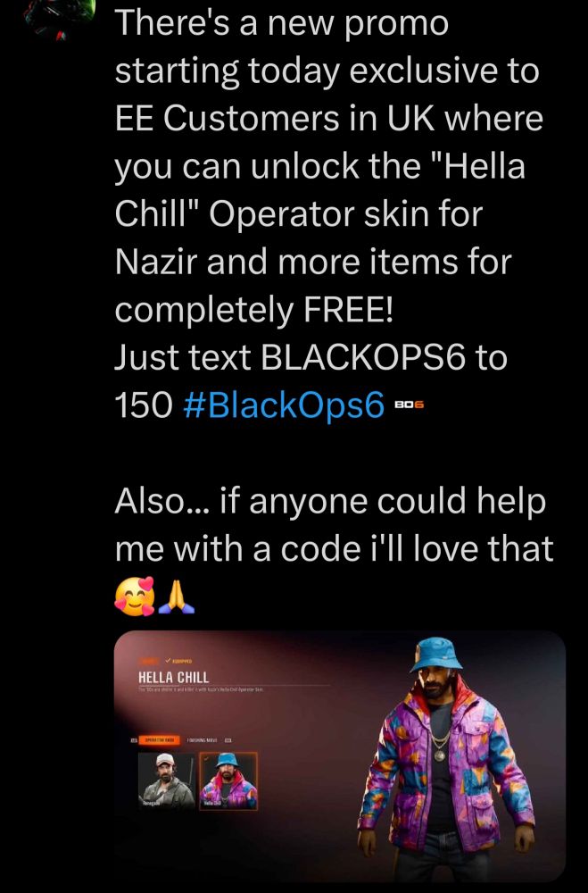Open the attached Hella Chill screenshot

[x=340, y=756]
